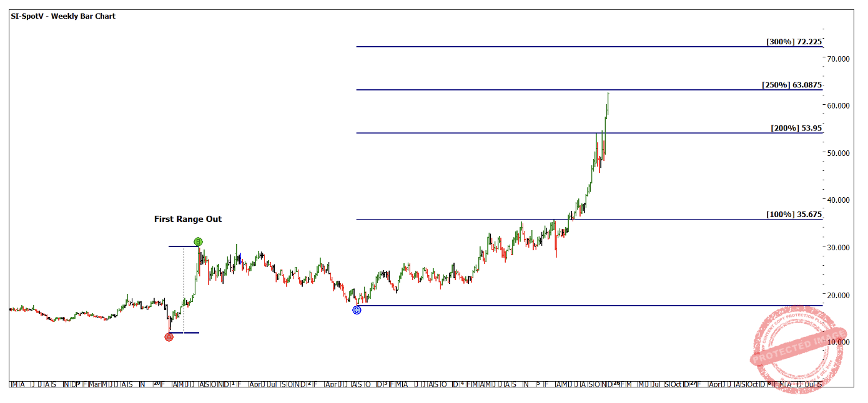Select the blue point C marker
Image resolution: width=868 pixels, height=403 pixels.
tap(357, 310)
